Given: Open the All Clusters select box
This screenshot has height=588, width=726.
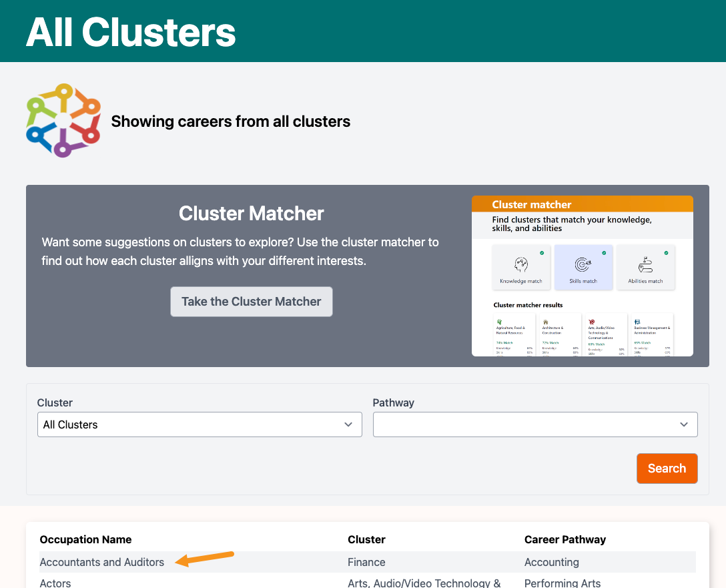Looking at the screenshot, I should tap(200, 424).
